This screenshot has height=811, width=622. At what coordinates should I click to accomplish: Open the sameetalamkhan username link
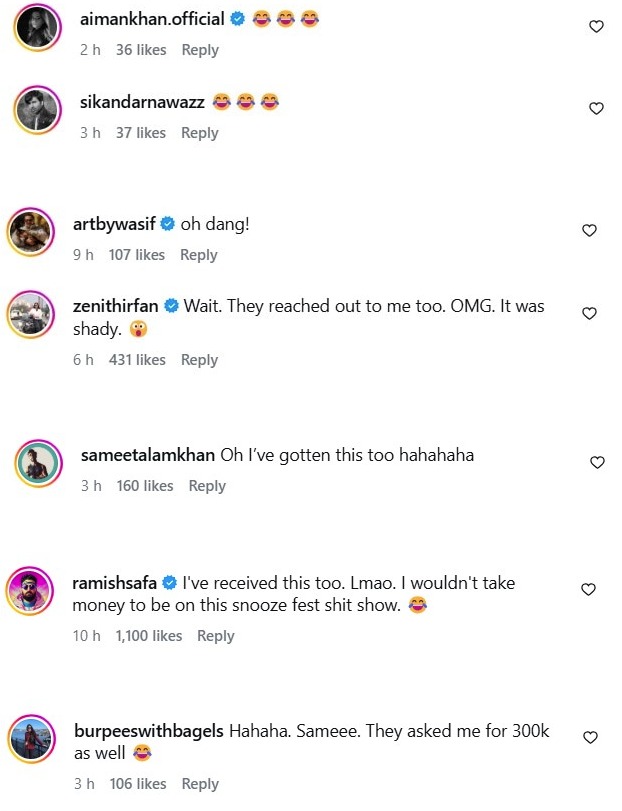click(x=147, y=455)
